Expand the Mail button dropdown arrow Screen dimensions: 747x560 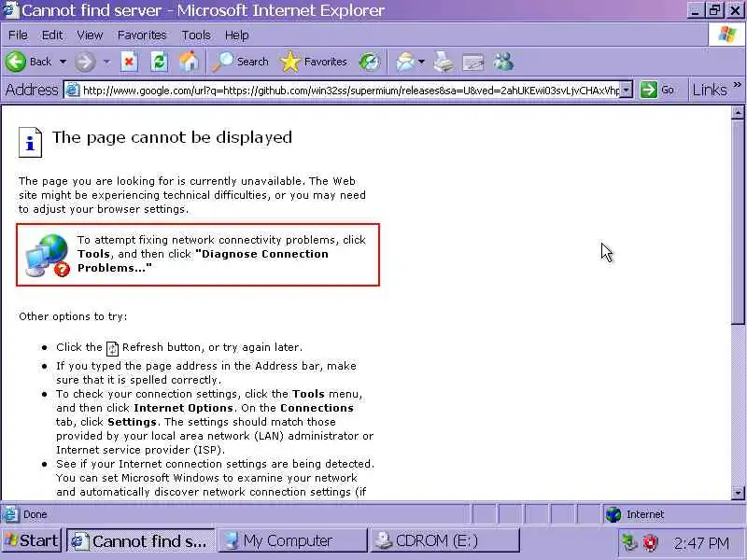click(421, 62)
